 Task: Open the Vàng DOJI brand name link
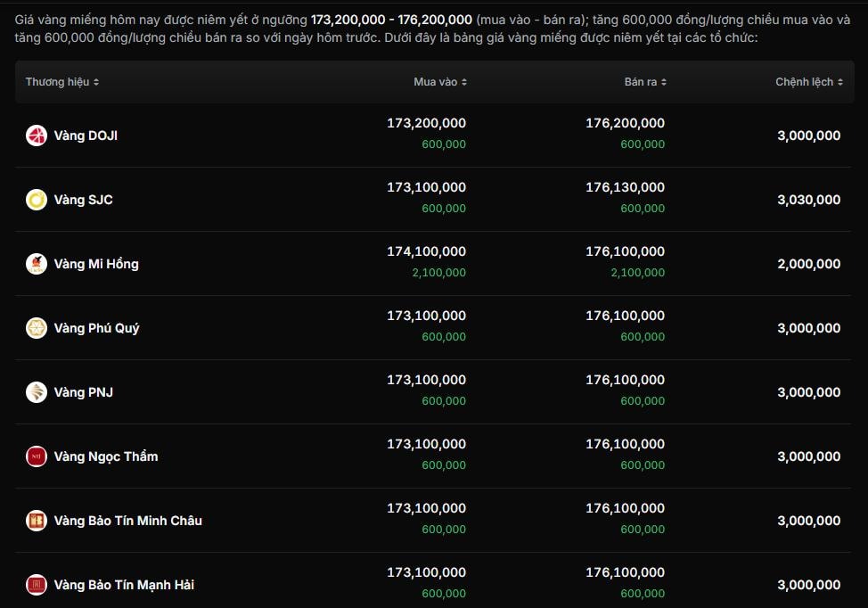click(x=86, y=136)
